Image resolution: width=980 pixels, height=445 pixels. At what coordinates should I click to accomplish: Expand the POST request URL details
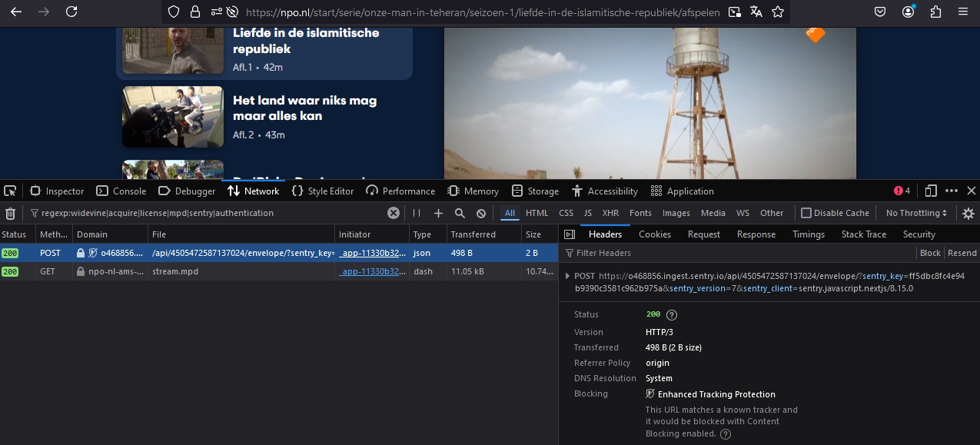pyautogui.click(x=567, y=276)
